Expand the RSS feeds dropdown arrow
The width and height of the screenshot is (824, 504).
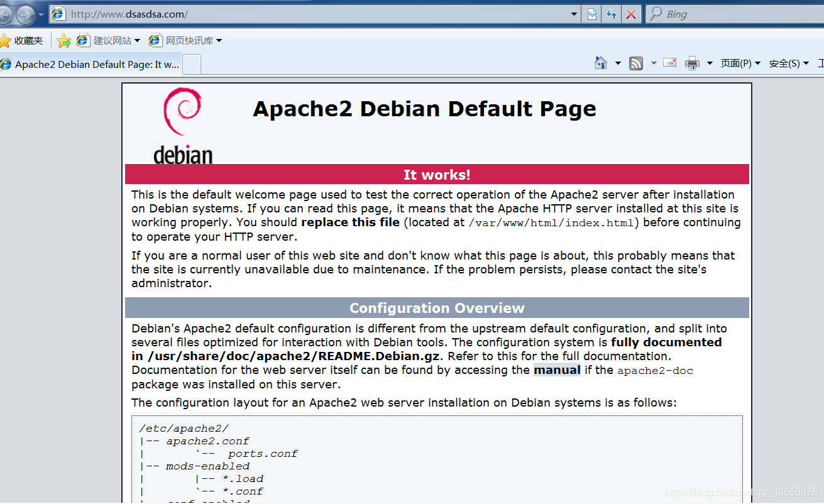click(654, 63)
